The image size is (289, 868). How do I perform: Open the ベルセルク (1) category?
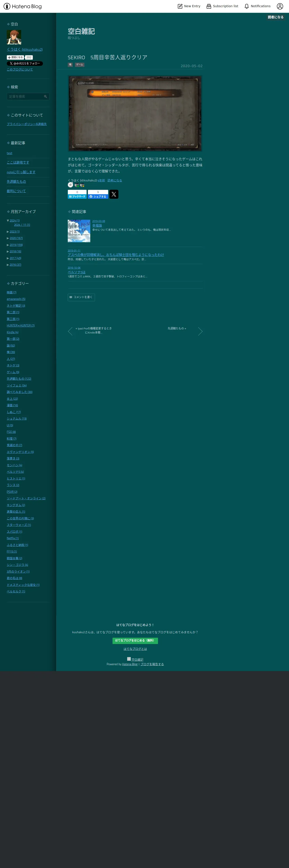tap(16, 592)
